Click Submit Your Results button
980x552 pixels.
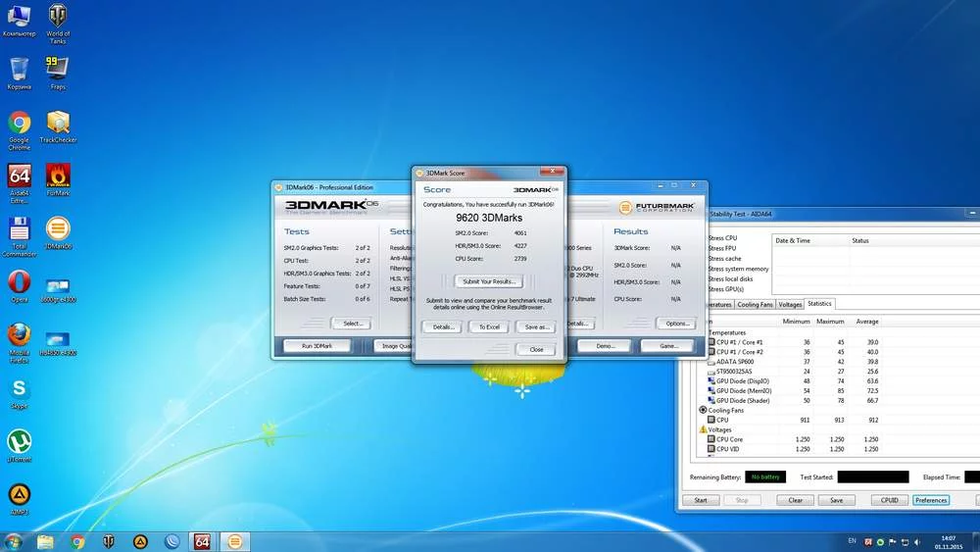[489, 281]
